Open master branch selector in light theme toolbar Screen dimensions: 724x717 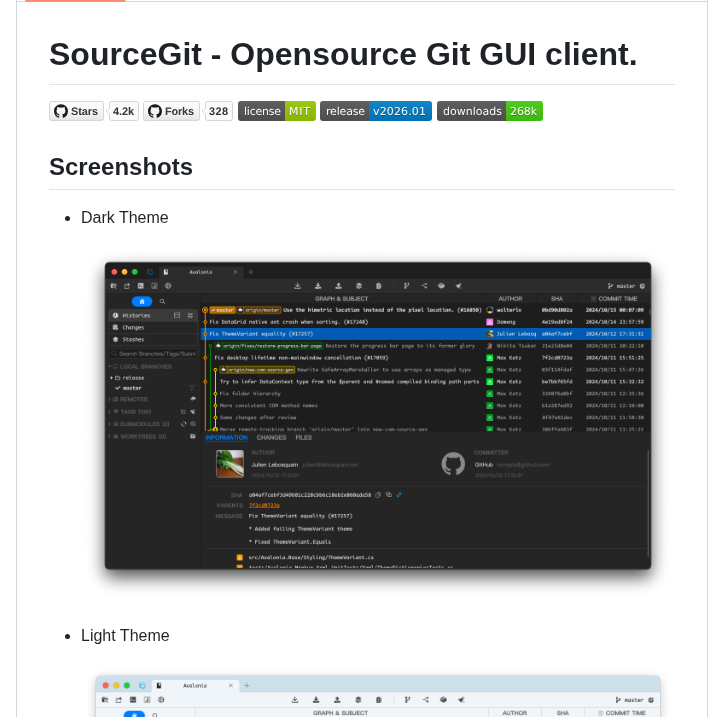click(x=630, y=700)
